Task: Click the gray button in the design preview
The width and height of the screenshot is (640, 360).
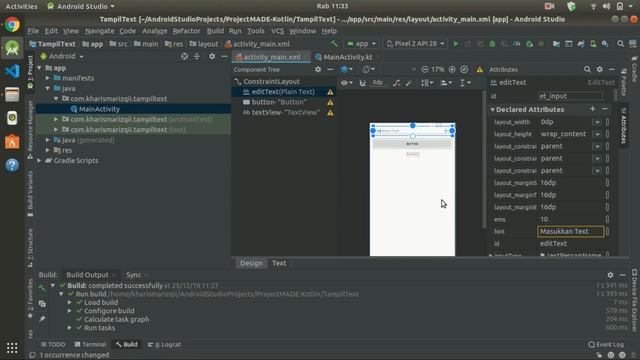Action: pyautogui.click(x=412, y=144)
